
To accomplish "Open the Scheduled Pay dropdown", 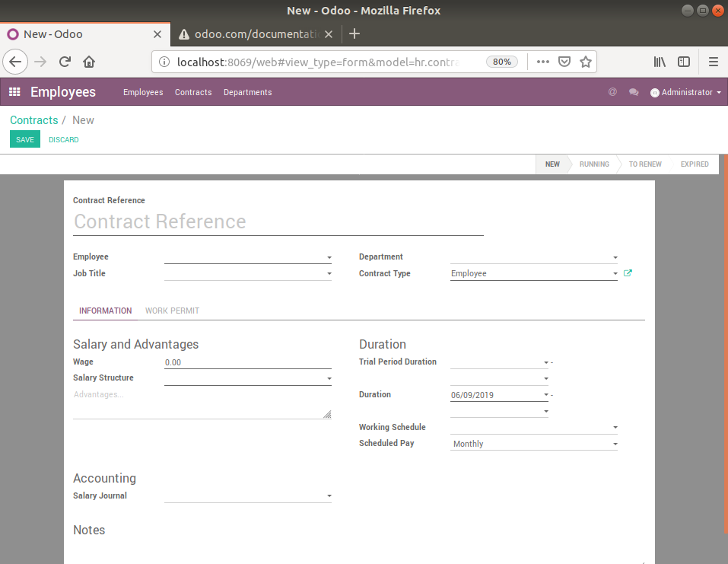I will point(533,444).
